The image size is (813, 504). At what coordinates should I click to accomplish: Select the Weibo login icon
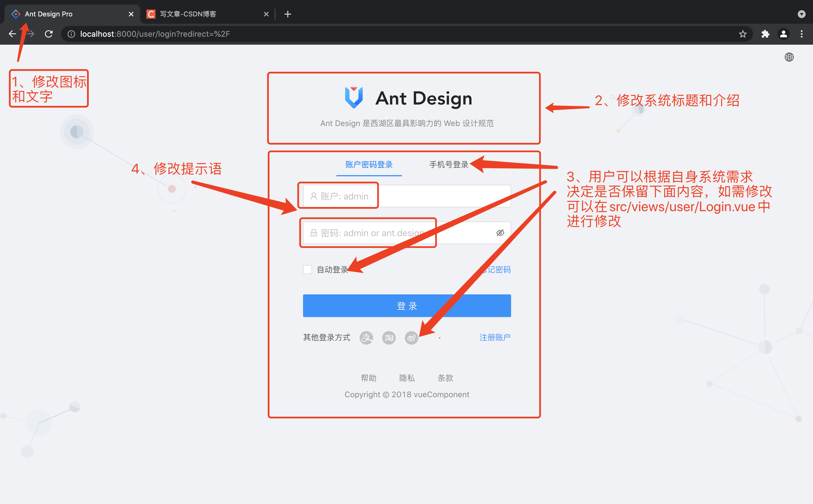(411, 337)
